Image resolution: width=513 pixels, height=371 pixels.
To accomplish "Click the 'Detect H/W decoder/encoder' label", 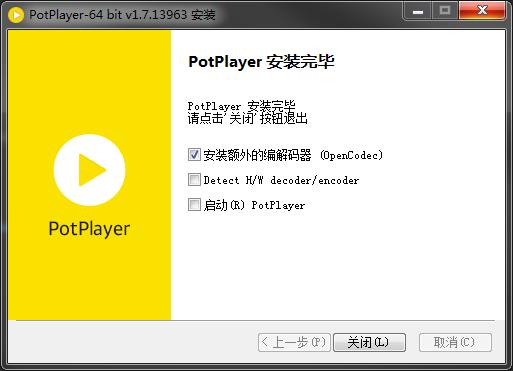I will point(281,180).
